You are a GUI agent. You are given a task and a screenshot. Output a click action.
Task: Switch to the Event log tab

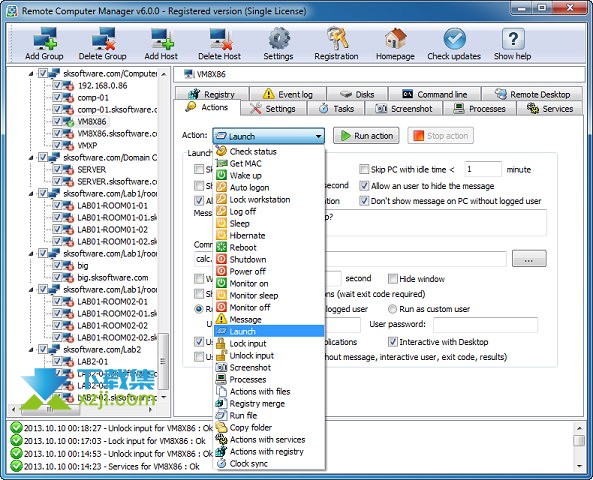tap(288, 94)
